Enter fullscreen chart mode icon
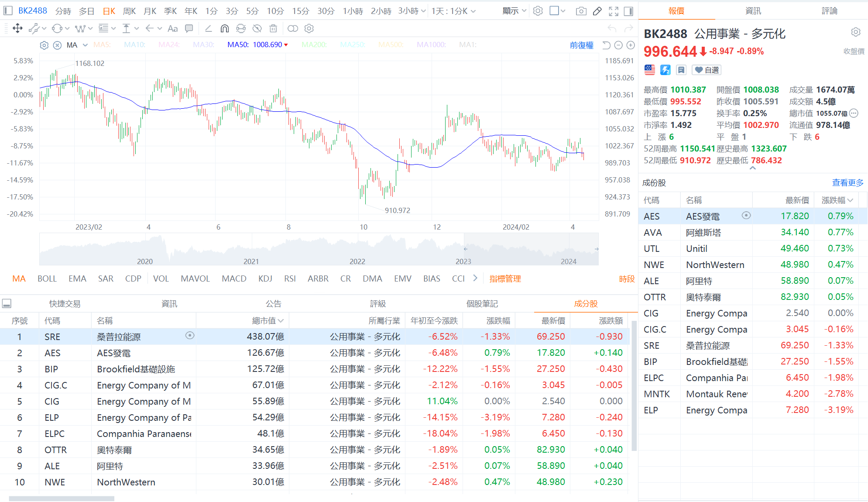The height and width of the screenshot is (502, 868). [x=614, y=11]
